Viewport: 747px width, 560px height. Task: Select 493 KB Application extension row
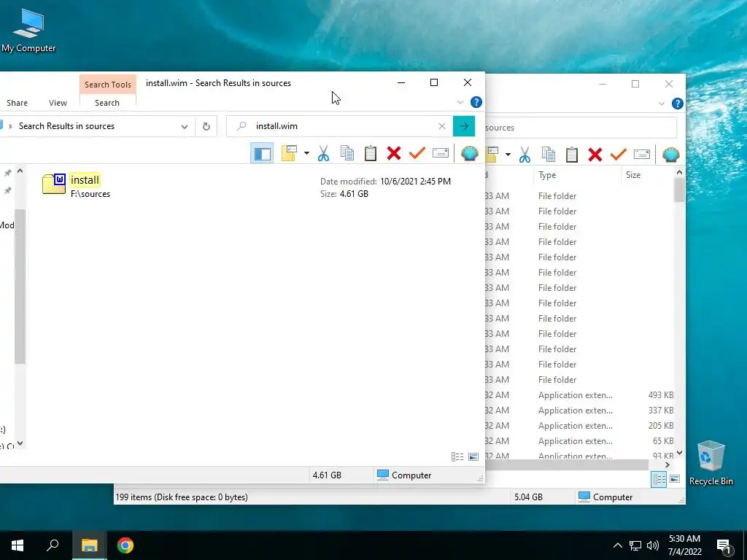[x=579, y=394]
